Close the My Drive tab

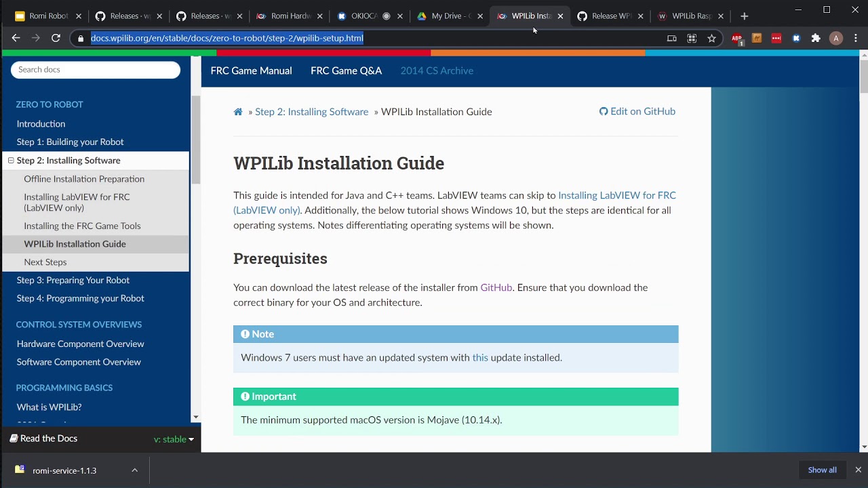coord(480,16)
